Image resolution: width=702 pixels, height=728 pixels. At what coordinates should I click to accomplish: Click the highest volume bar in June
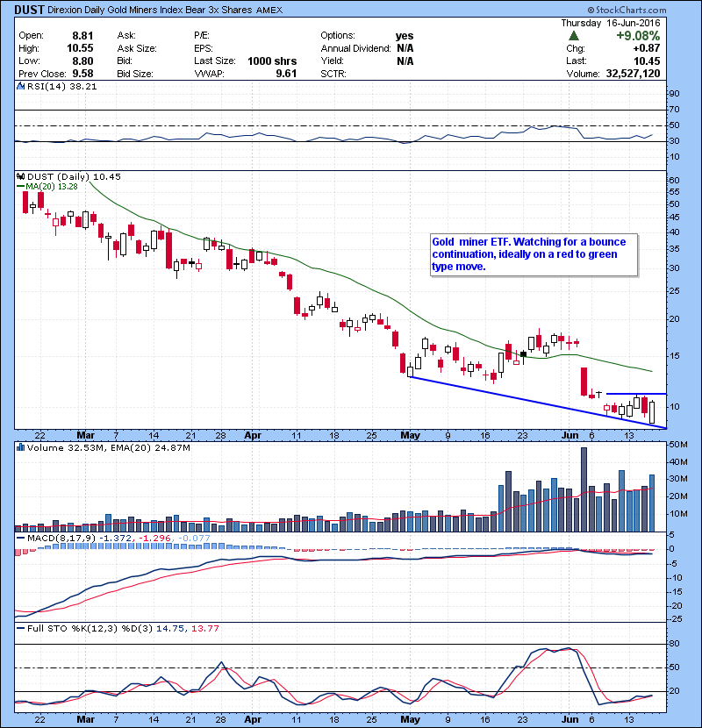tap(584, 489)
